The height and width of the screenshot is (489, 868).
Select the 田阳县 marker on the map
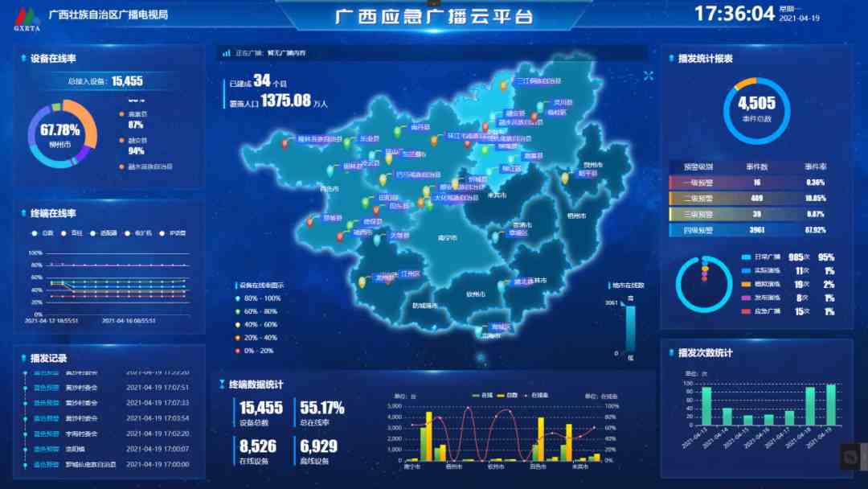(366, 201)
